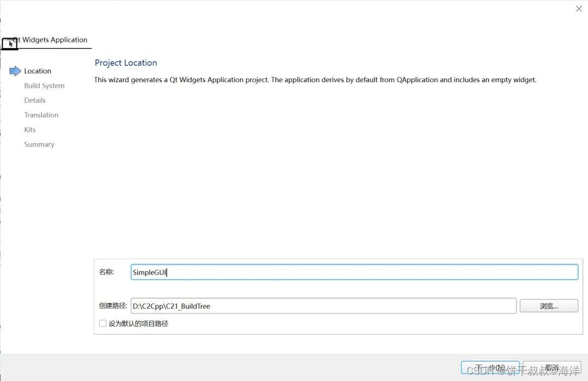Select the Build System wizard step
The image size is (588, 381).
44,85
